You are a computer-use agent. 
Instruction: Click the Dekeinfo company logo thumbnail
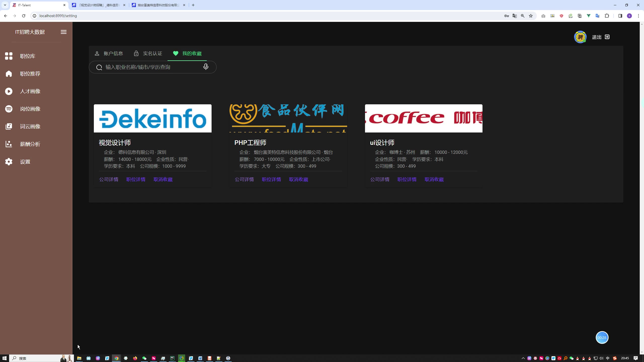point(152,118)
